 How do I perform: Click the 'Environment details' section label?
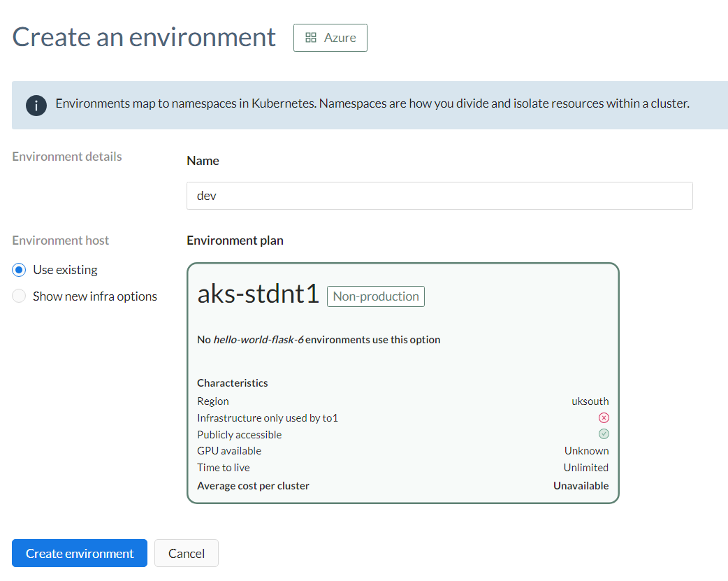[66, 156]
